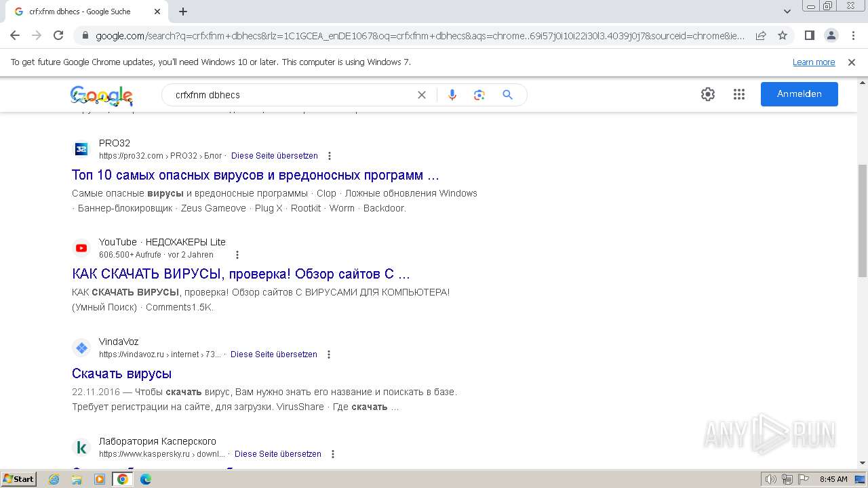This screenshot has width=868, height=488.
Task: Search by image with Google Lens
Action: [479, 95]
